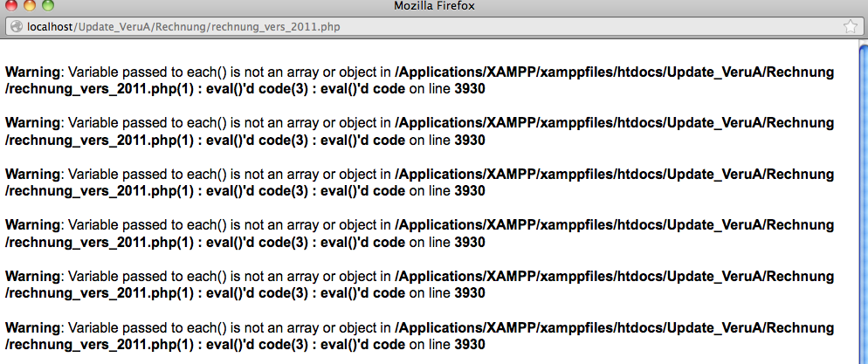Click the first bold 'Warning' word
This screenshot has width=868, height=364.
[33, 72]
